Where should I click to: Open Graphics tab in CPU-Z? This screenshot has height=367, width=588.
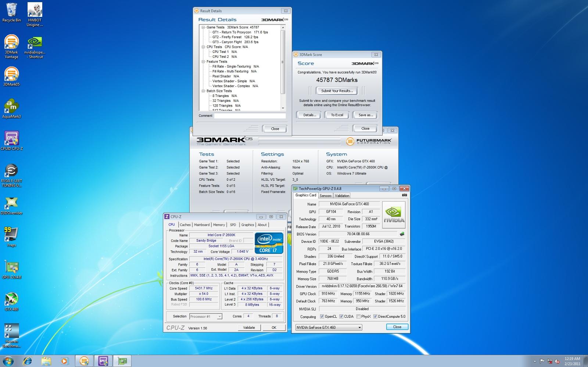point(247,225)
